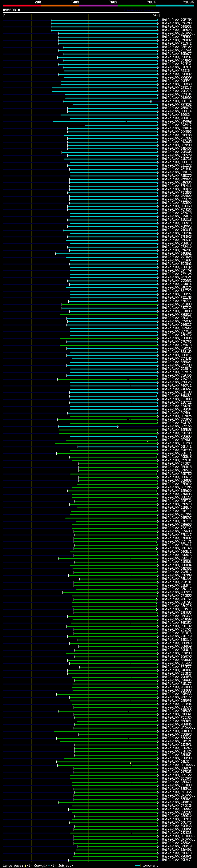Click hit label UniRef100_O98447
Screen dimensions: 197x868
point(176,125)
